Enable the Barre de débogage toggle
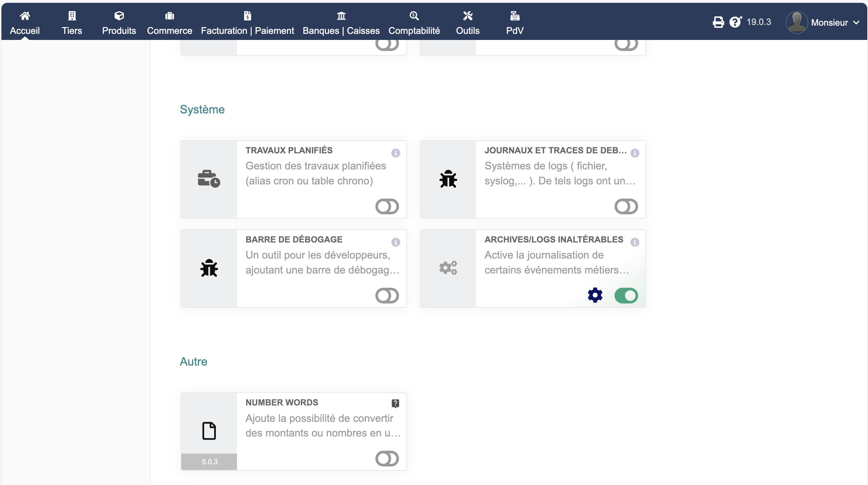Viewport: 868px width, 485px height. click(x=387, y=296)
